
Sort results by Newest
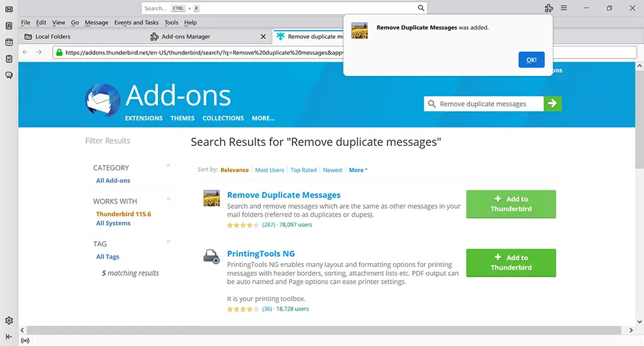(x=333, y=170)
